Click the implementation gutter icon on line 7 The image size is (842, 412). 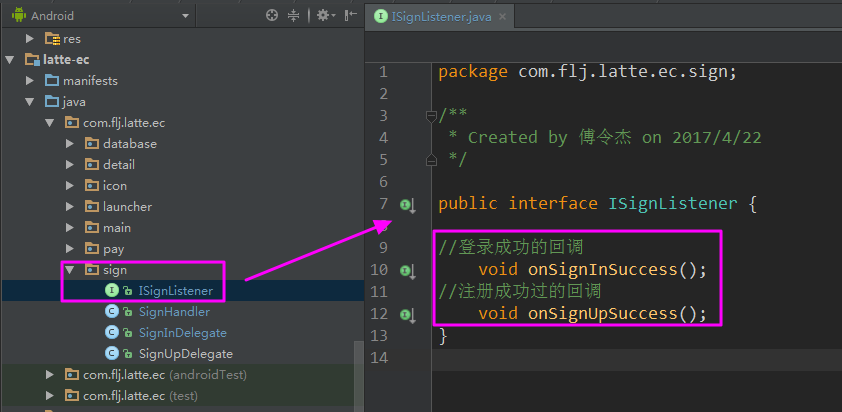coord(408,205)
